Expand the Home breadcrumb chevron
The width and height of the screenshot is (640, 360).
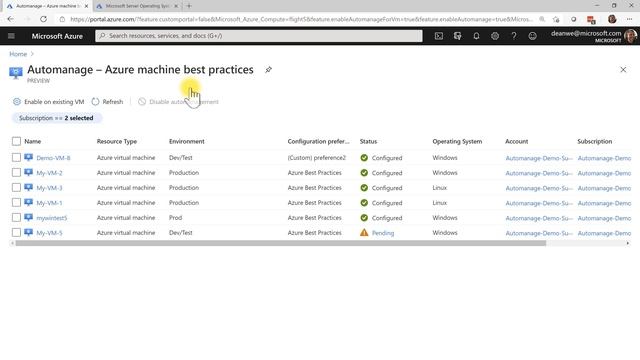pyautogui.click(x=32, y=54)
